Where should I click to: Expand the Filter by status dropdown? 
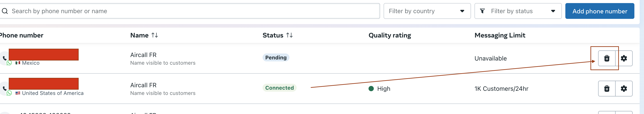(518, 11)
